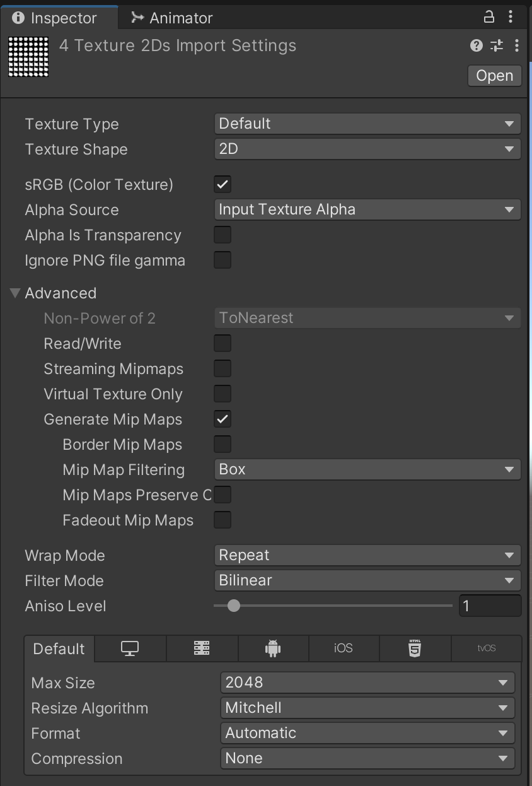Select the Dedicated Server platform tab

(x=202, y=648)
